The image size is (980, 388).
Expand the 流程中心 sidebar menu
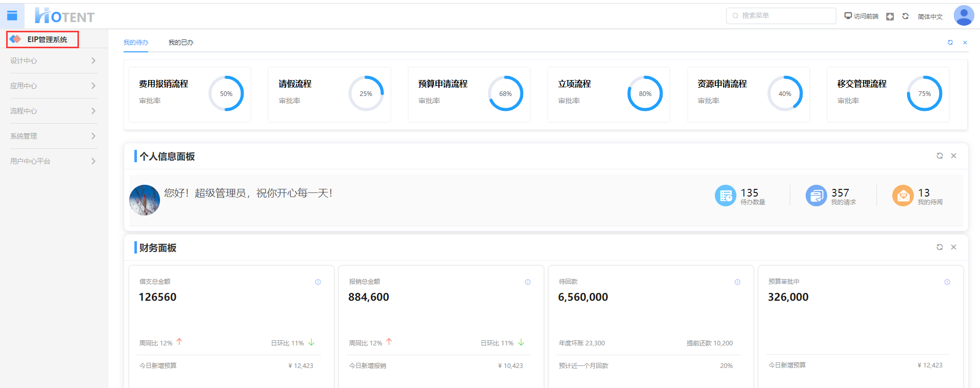point(53,111)
